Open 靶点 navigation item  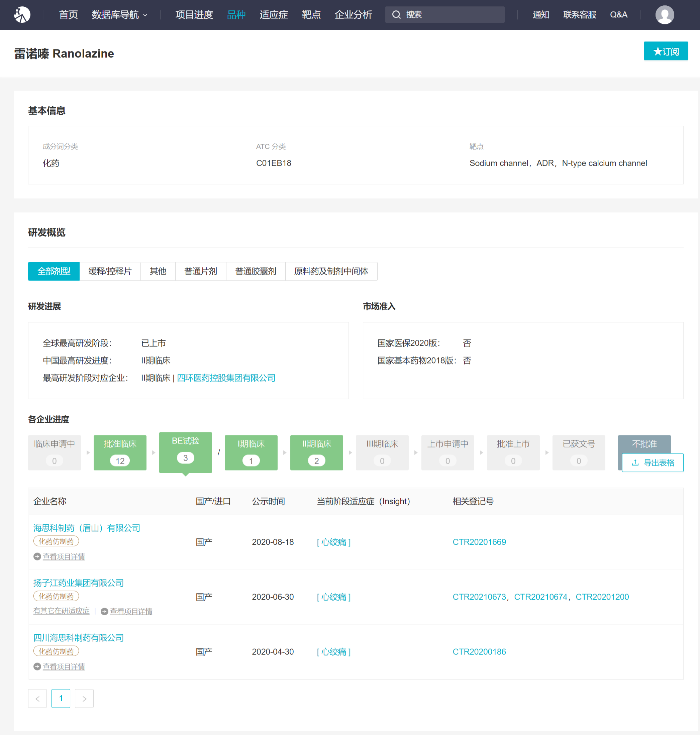coord(311,15)
